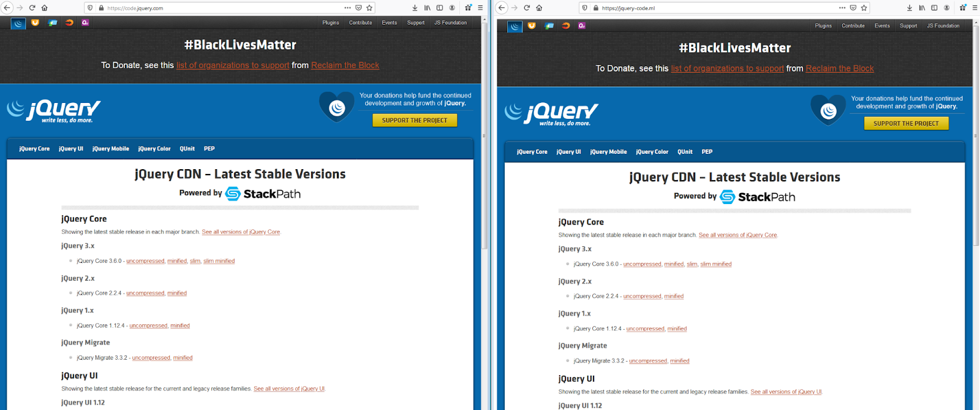The height and width of the screenshot is (410, 980).
Task: Bookmark the page in jquery-code.ml window
Action: [x=864, y=8]
